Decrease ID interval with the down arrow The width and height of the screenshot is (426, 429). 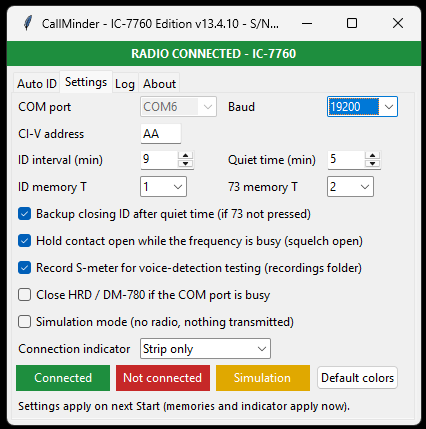pos(185,164)
